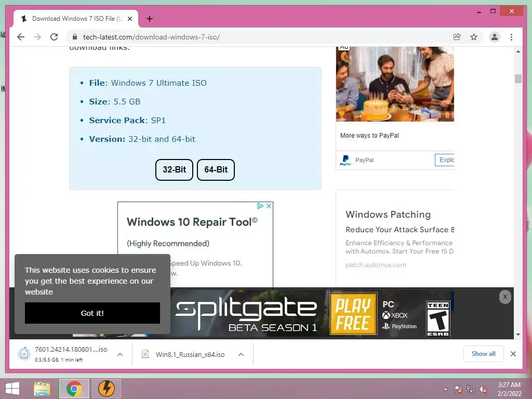Open the clock showing 3:27 AM
532x399 pixels.
[x=509, y=389]
